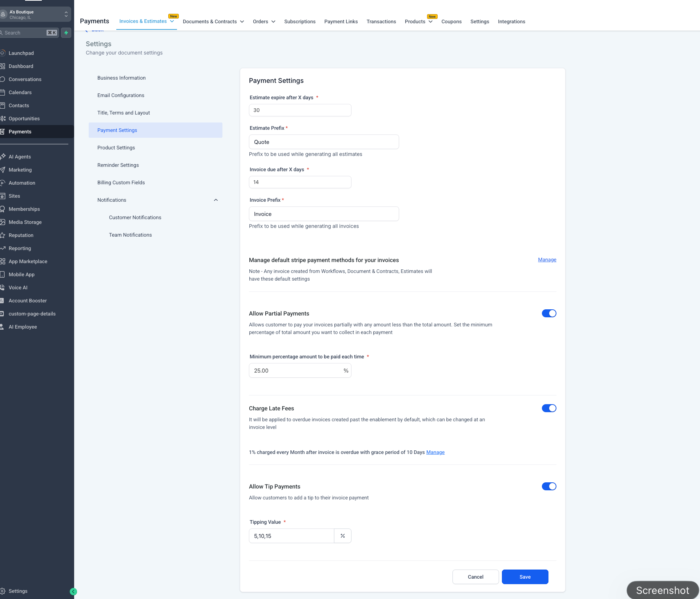Screen dimensions: 700x599
Task: Click the tipping value percent icon
Action: click(342, 536)
